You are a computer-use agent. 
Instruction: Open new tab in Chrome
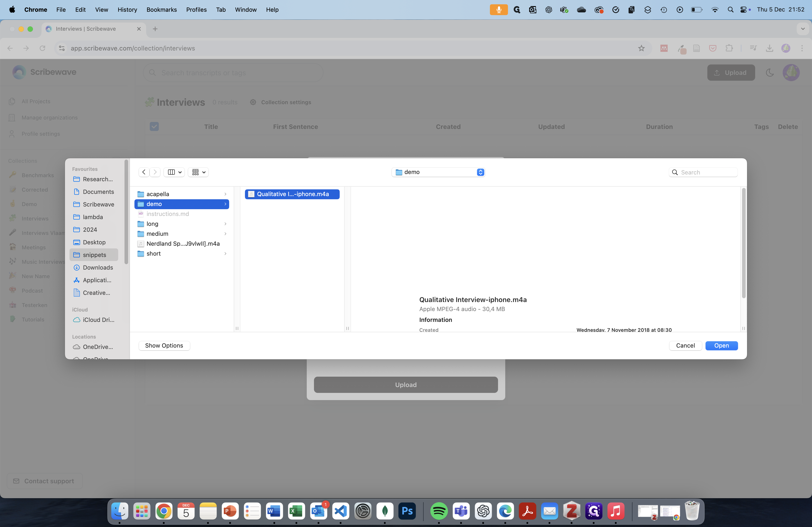coord(155,29)
